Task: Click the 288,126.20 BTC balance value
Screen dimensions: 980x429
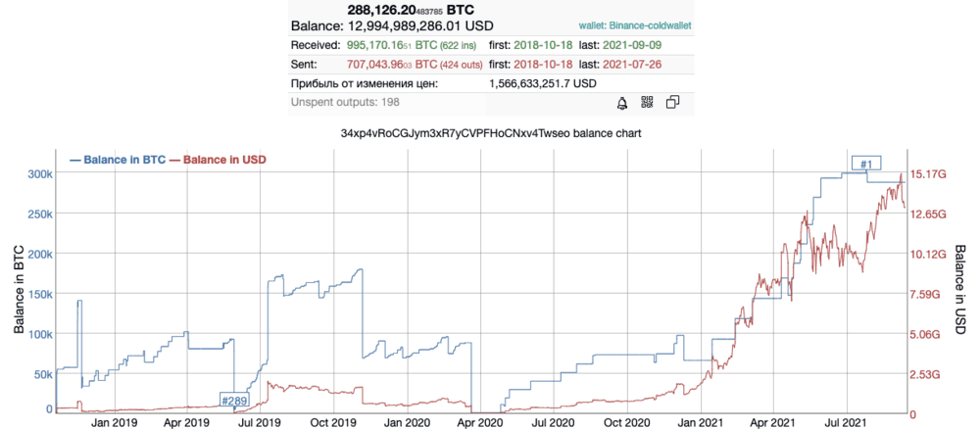Action: (410, 10)
